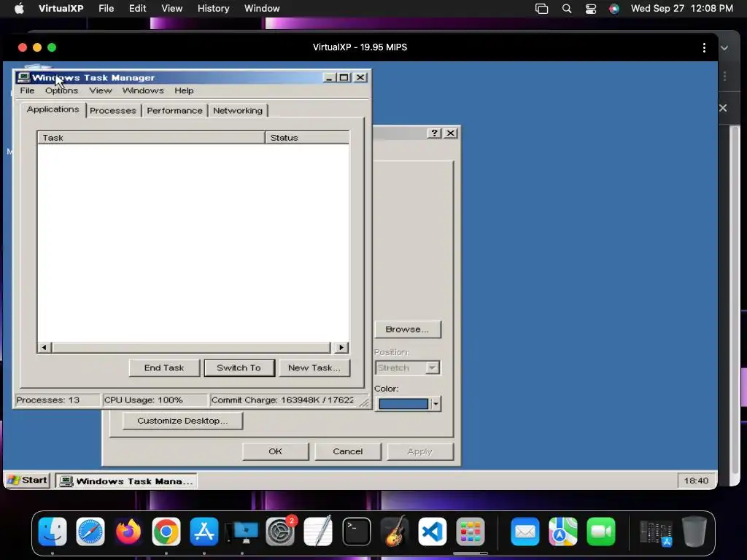Open Task Manager View menu
Screen dimensions: 747x560
click(101, 90)
